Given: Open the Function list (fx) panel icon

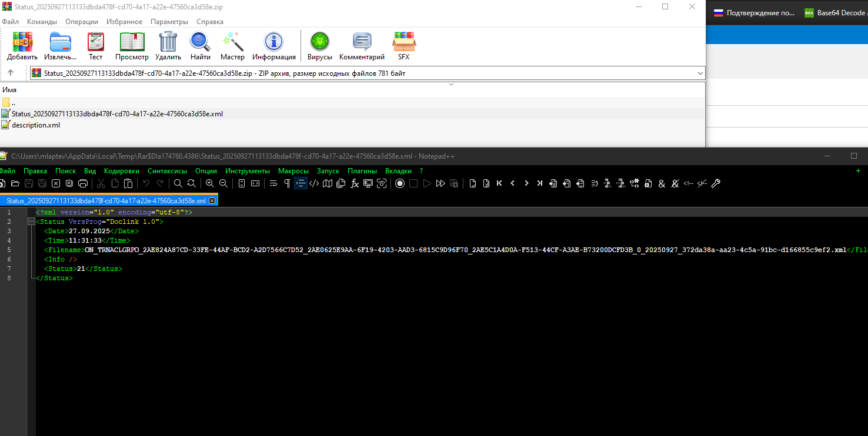Looking at the screenshot, I should coord(355,183).
